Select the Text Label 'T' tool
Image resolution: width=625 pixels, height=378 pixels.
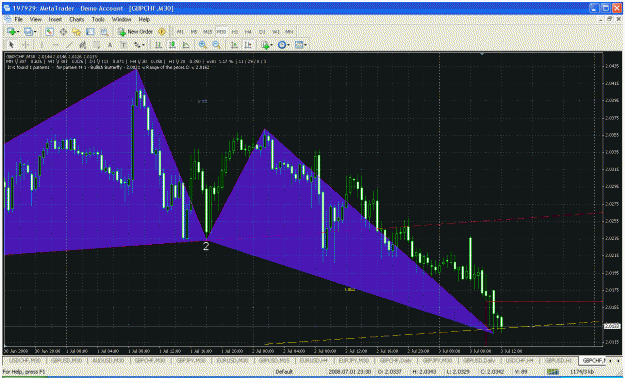point(124,45)
